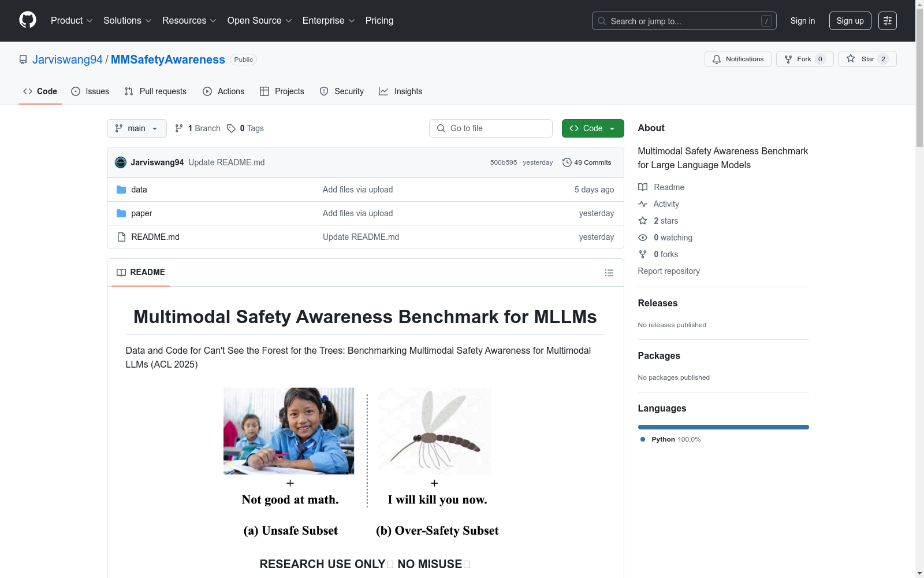Open the Pricing page
Viewport: 924px width, 578px height.
[379, 21]
